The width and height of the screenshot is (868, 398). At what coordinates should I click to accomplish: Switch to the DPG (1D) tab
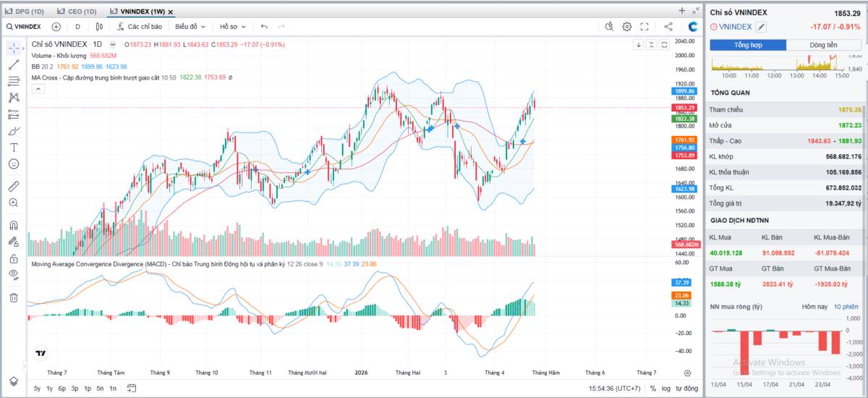(25, 12)
